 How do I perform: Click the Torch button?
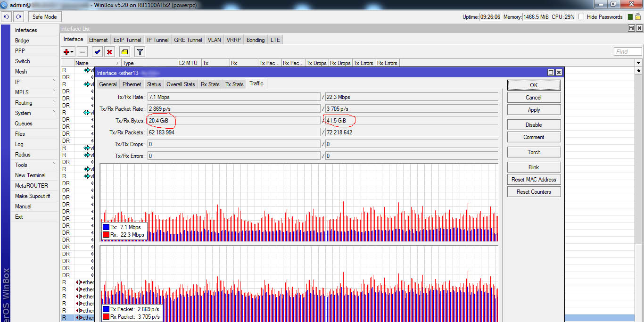click(534, 152)
